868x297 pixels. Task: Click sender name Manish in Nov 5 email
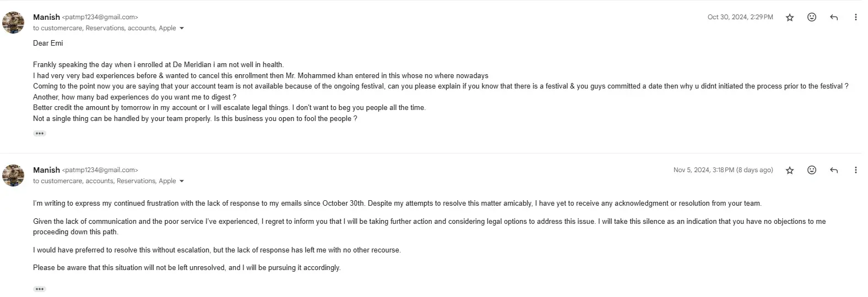(x=46, y=170)
